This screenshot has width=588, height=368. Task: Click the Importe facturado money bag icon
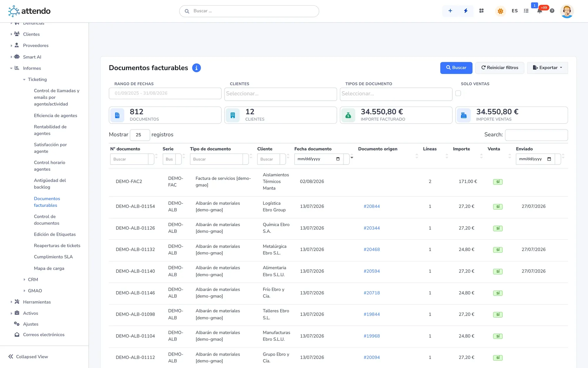(348, 115)
